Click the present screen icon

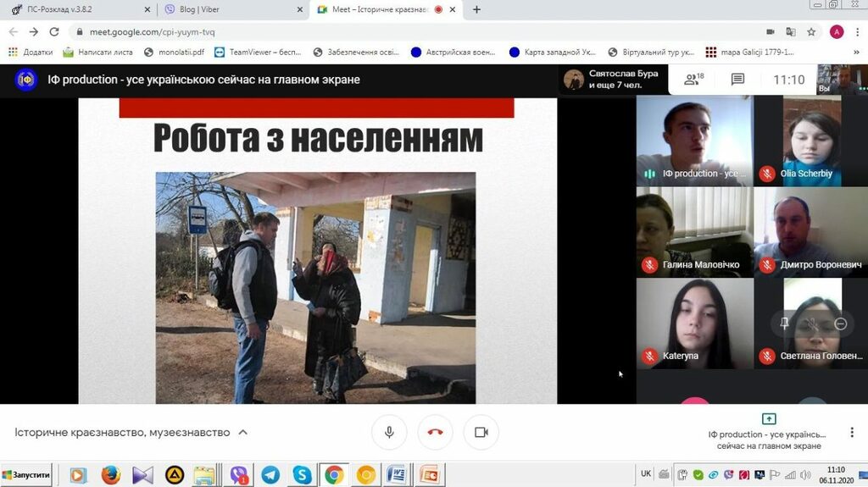(769, 419)
